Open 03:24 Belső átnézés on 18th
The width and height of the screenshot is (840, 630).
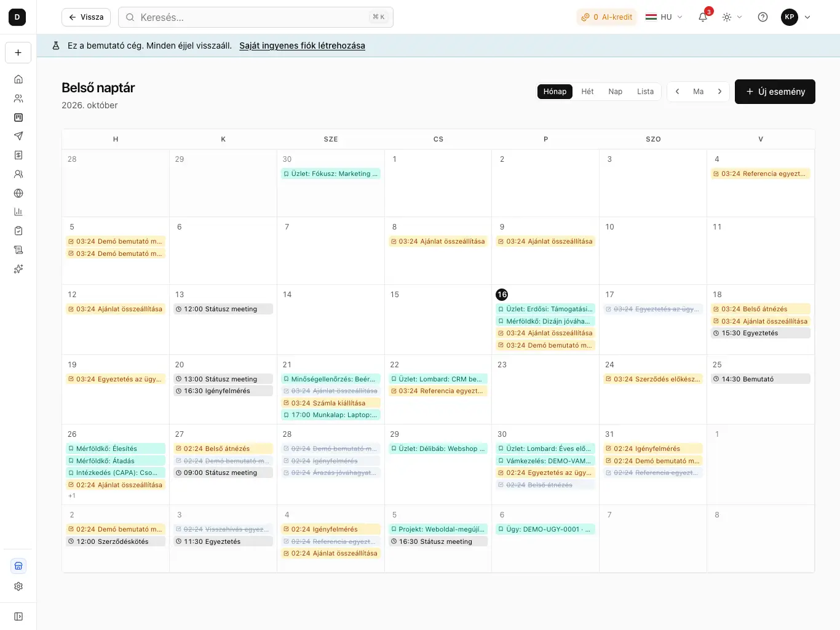pos(761,309)
